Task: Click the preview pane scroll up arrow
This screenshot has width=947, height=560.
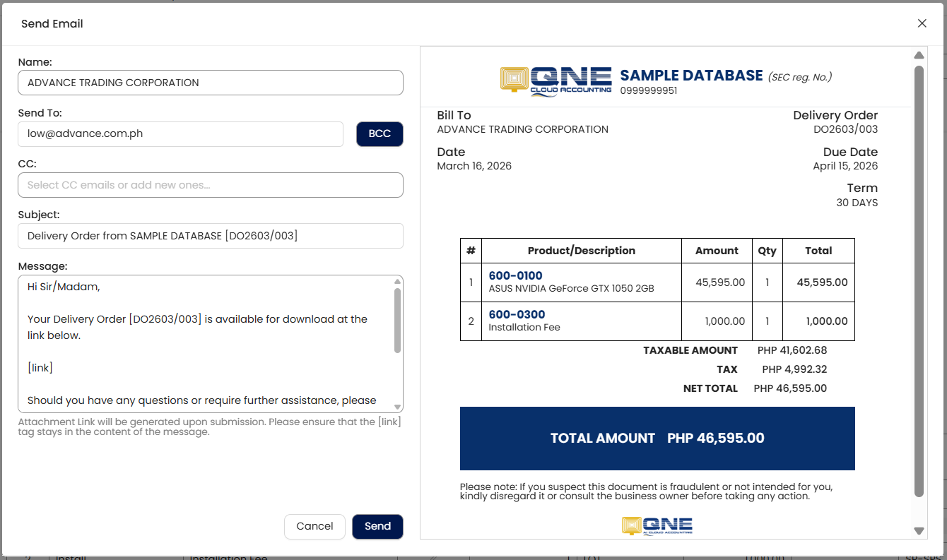Action: click(x=919, y=55)
